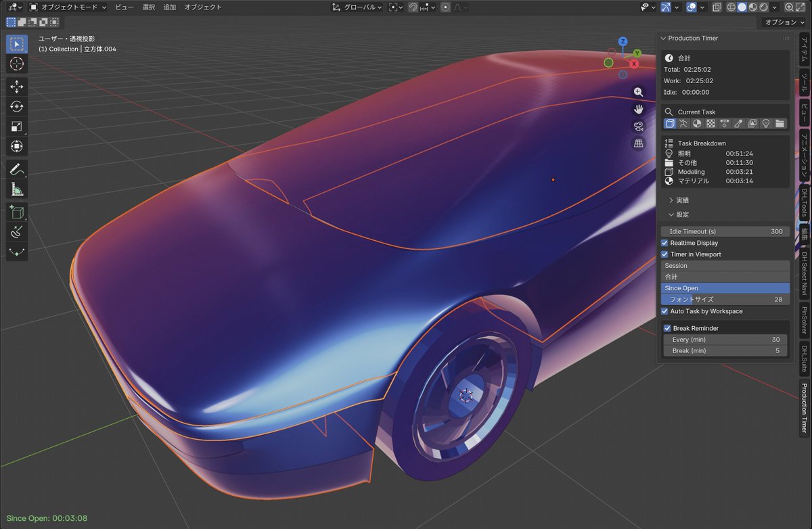The width and height of the screenshot is (812, 529).
Task: Open the Object Mode dropdown
Action: click(x=68, y=7)
